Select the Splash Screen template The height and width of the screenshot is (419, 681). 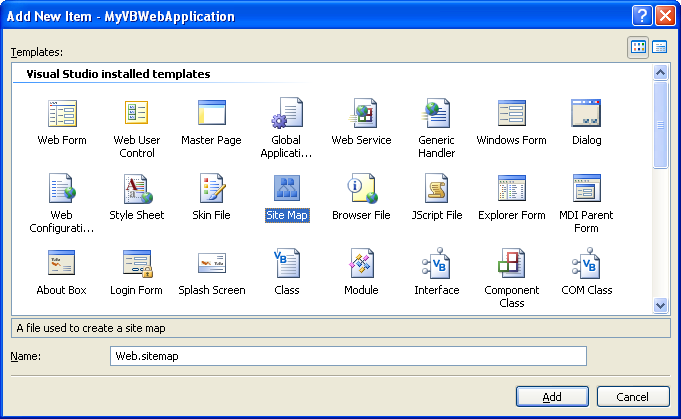click(x=211, y=264)
